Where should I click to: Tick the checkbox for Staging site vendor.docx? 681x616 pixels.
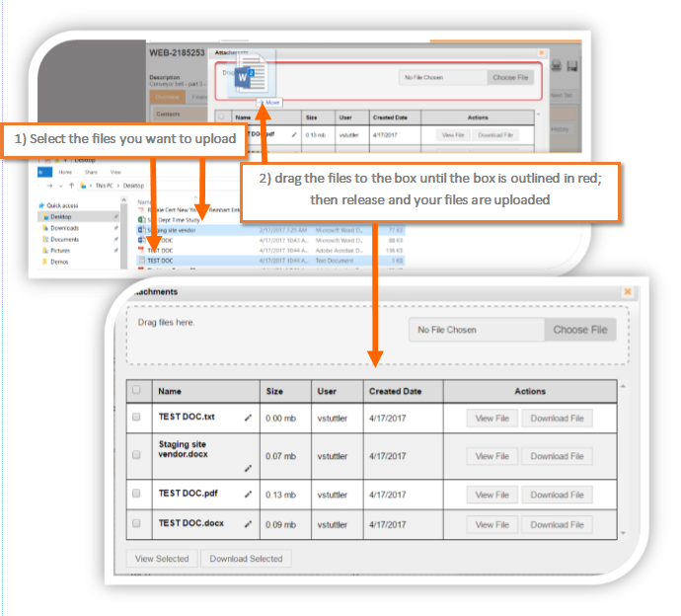click(x=136, y=455)
